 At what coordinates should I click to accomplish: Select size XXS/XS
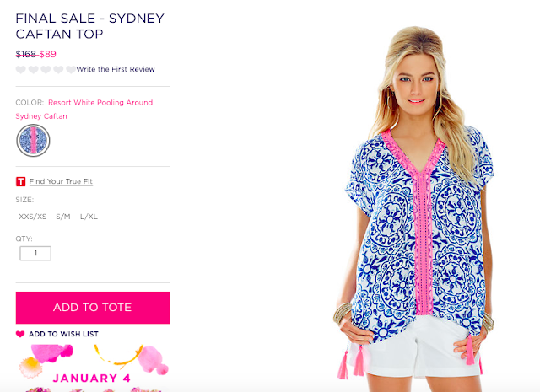32,217
